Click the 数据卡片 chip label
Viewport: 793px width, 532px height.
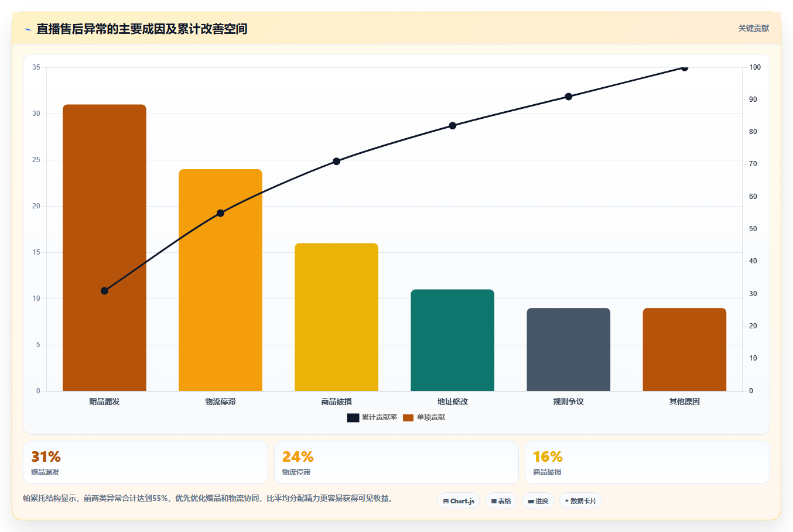pos(583,501)
